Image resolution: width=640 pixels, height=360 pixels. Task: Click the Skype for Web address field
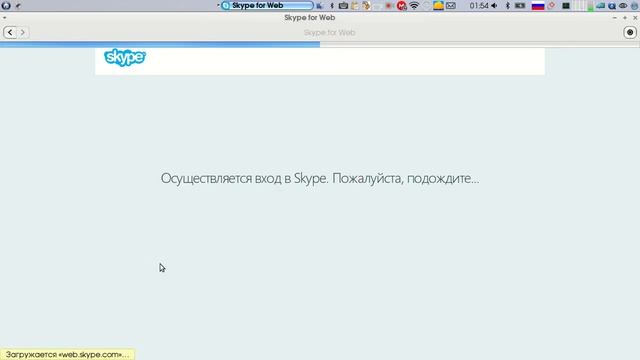329,32
